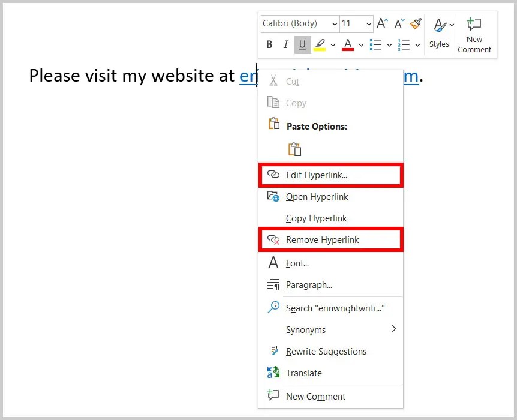This screenshot has height=420, width=517.
Task: Open the Calibri font name dropdown
Action: coord(333,23)
